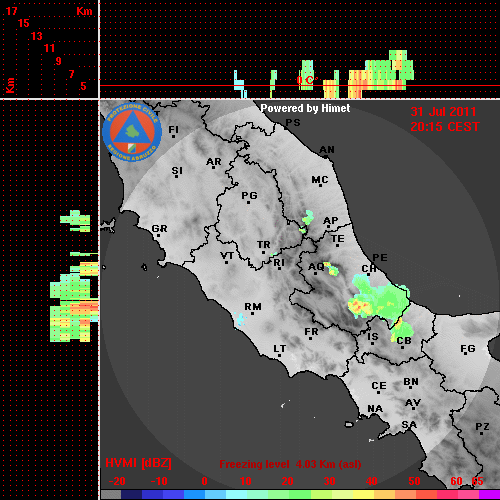Click the PS city label
This screenshot has width=500, height=500.
tap(293, 123)
